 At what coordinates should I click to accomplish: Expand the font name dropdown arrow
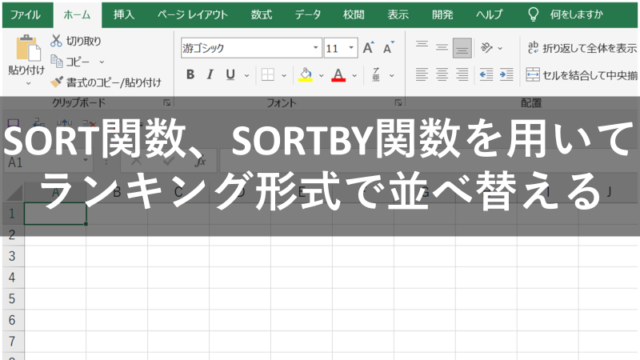(316, 48)
